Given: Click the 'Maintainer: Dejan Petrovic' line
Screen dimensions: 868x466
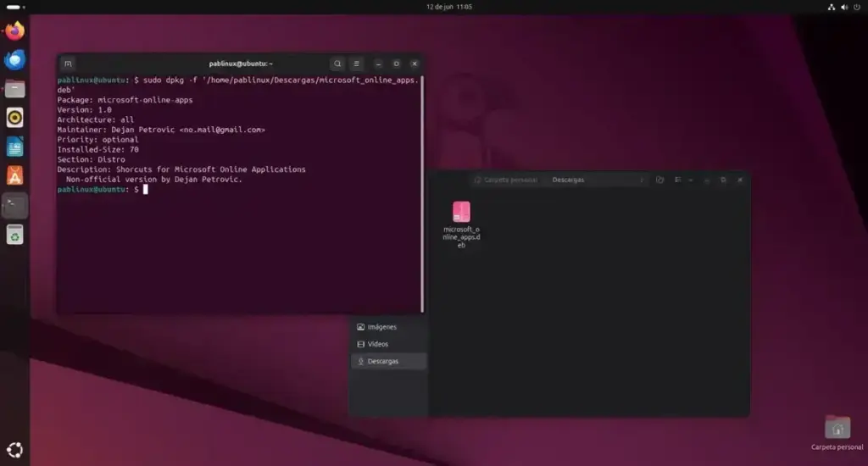Looking at the screenshot, I should click(x=161, y=130).
